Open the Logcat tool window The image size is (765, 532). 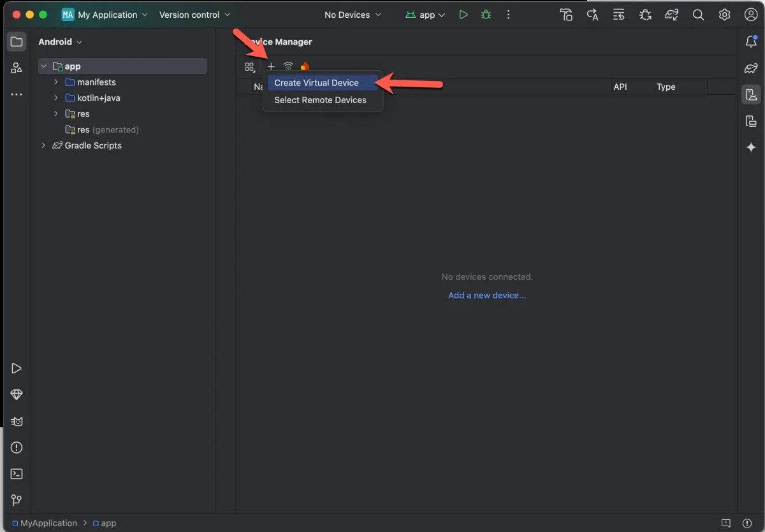click(17, 421)
